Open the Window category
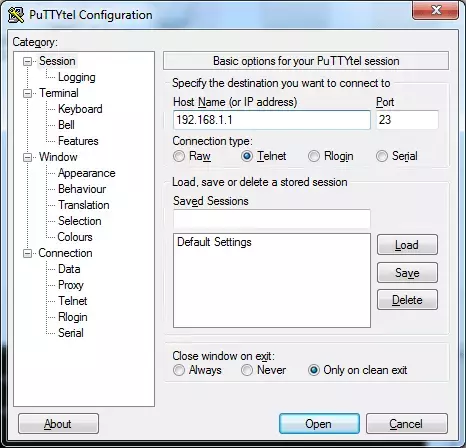 coord(58,157)
